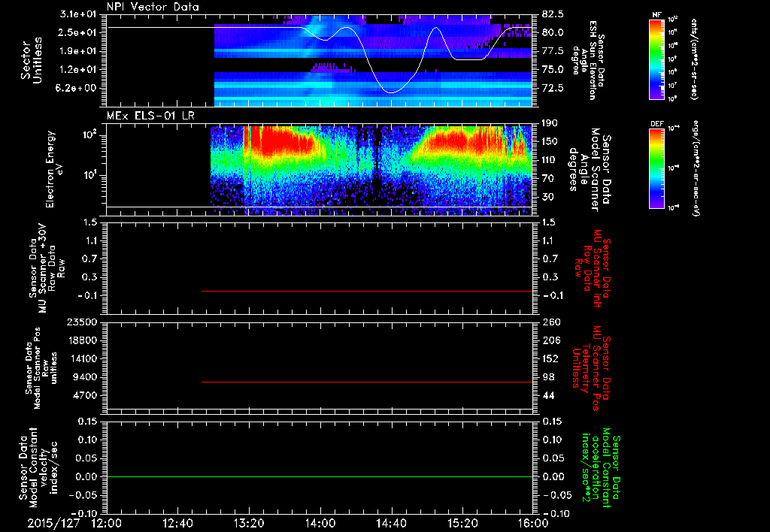Click the '14:00' time tick label

coord(320,523)
